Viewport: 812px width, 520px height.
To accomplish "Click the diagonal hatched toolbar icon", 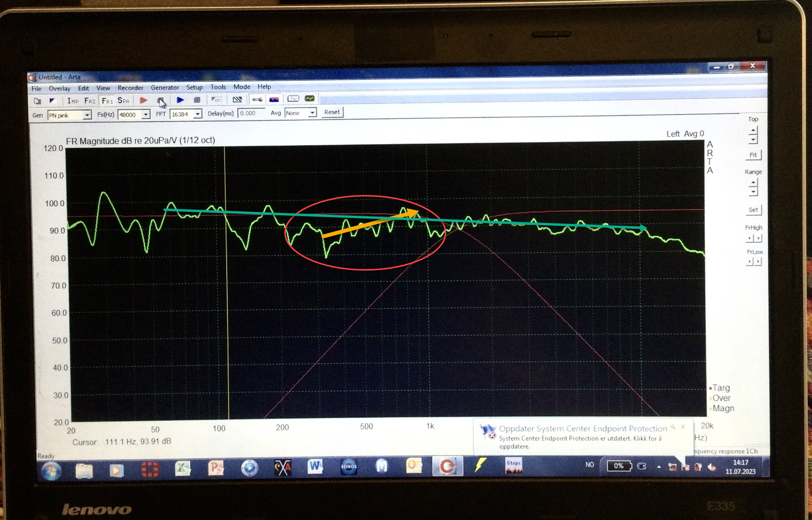I will coord(237,99).
